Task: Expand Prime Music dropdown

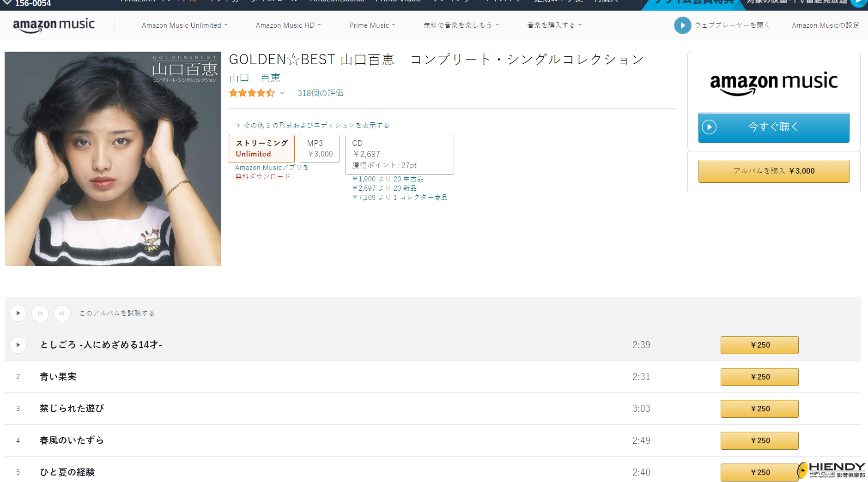Action: 372,25
